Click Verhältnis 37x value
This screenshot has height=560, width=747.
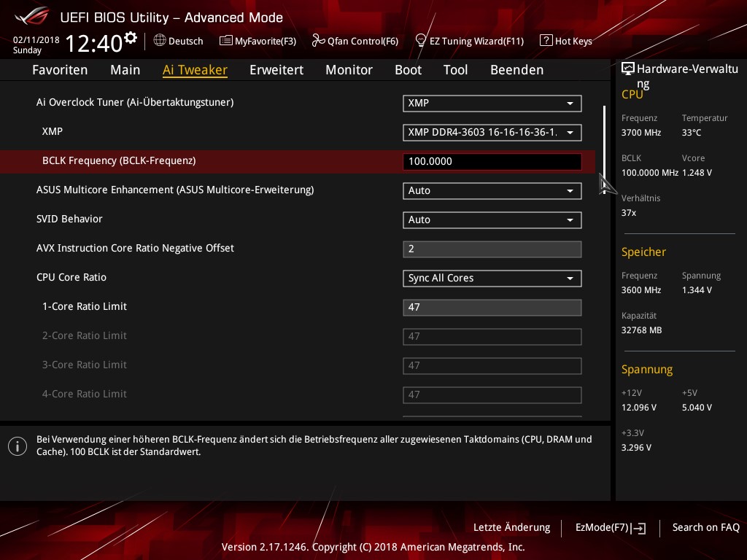(628, 213)
